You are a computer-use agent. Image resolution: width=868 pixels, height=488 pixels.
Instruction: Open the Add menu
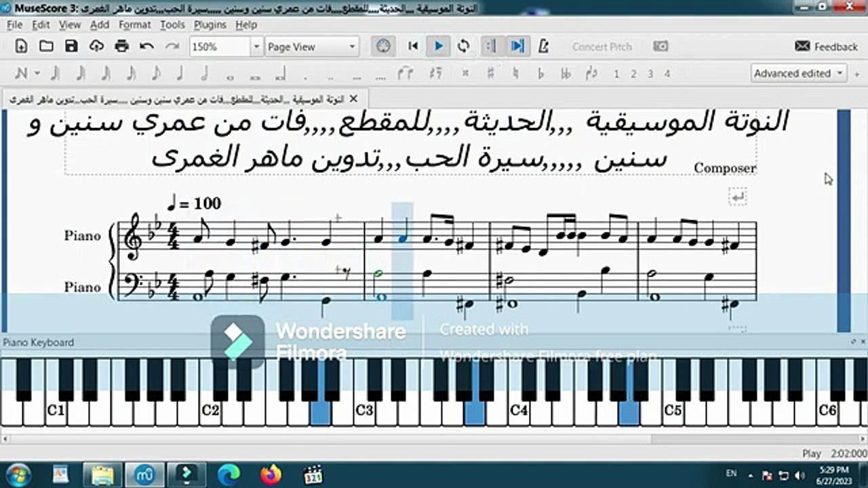point(100,24)
